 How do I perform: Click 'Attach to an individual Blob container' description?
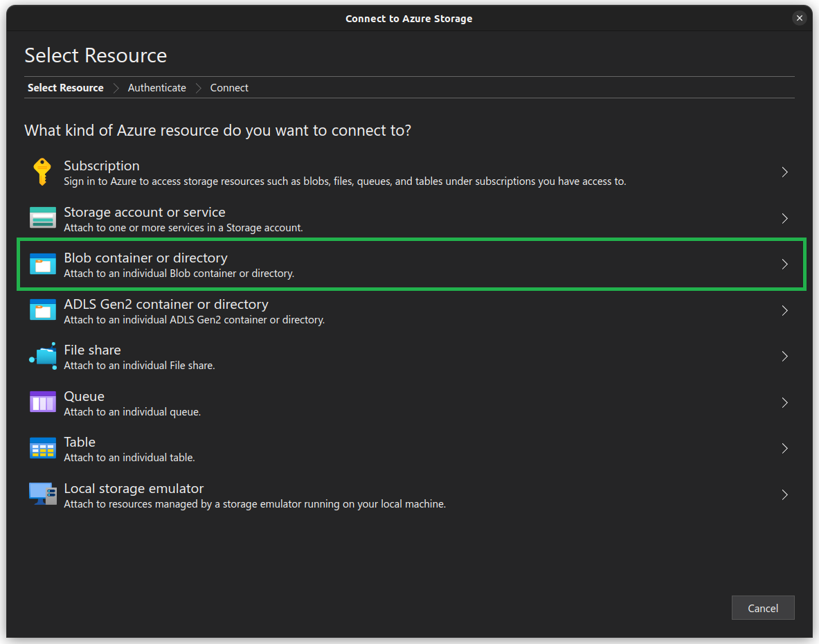[179, 273]
